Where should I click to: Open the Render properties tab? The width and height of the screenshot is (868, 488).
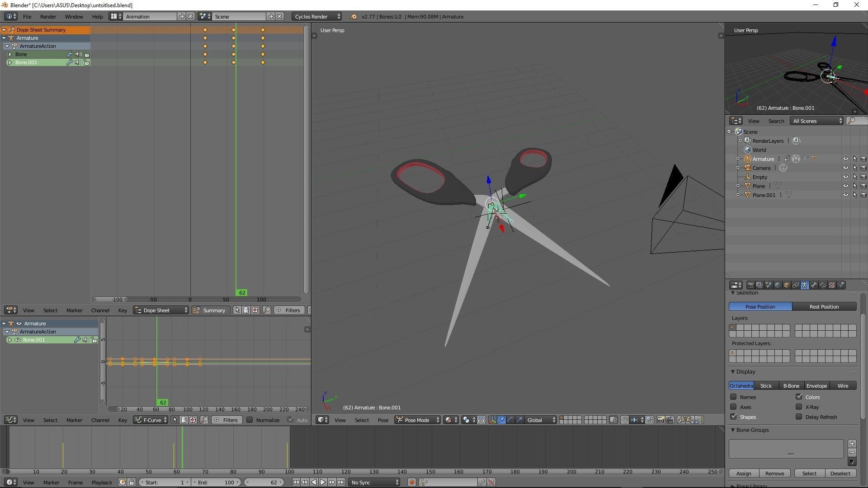click(x=751, y=285)
